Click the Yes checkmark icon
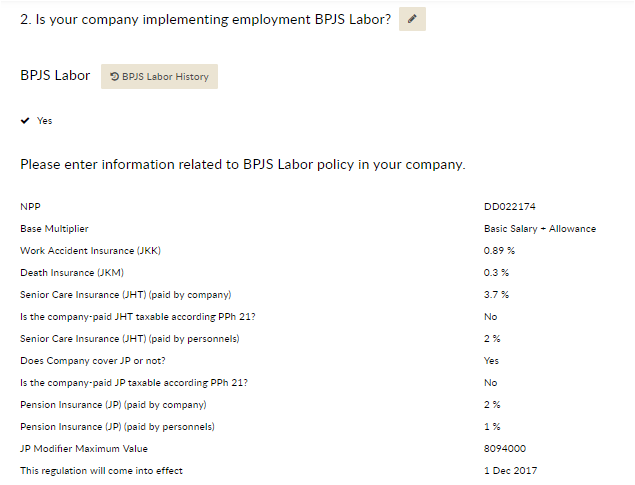This screenshot has width=635, height=485. (25, 121)
